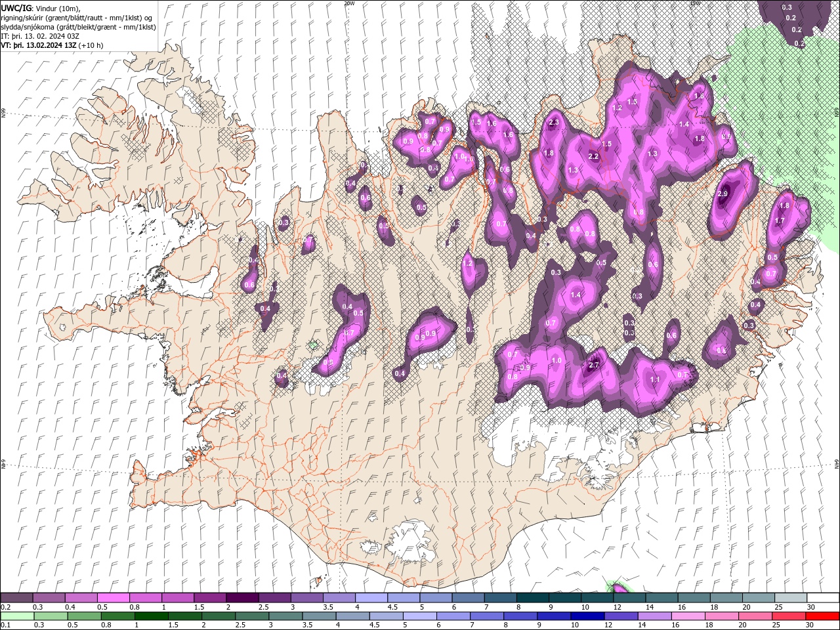Select the 0.8 green swatch in lower legend
840x630 pixels.
117,617
